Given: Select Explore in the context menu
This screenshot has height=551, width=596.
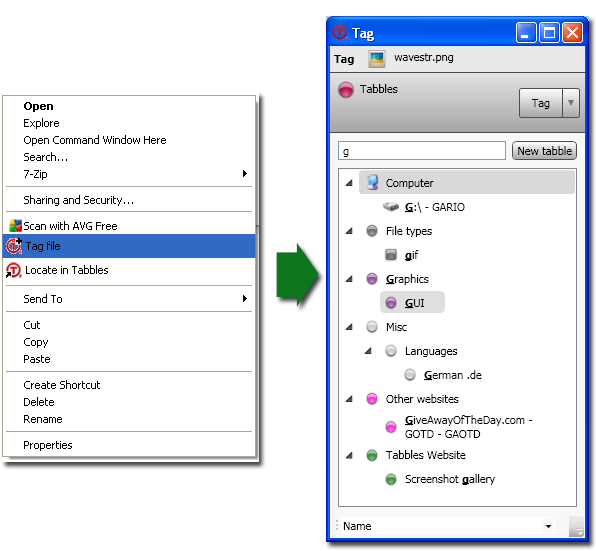Looking at the screenshot, I should 41,123.
